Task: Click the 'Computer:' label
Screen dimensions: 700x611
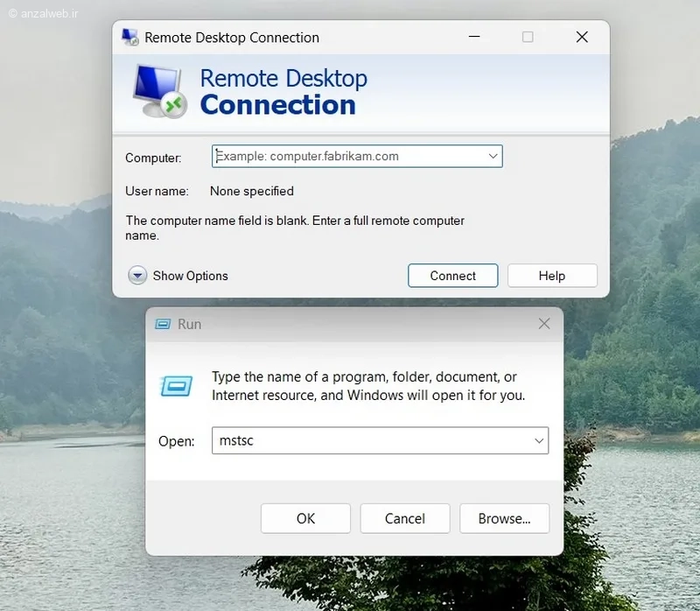Action: tap(153, 158)
